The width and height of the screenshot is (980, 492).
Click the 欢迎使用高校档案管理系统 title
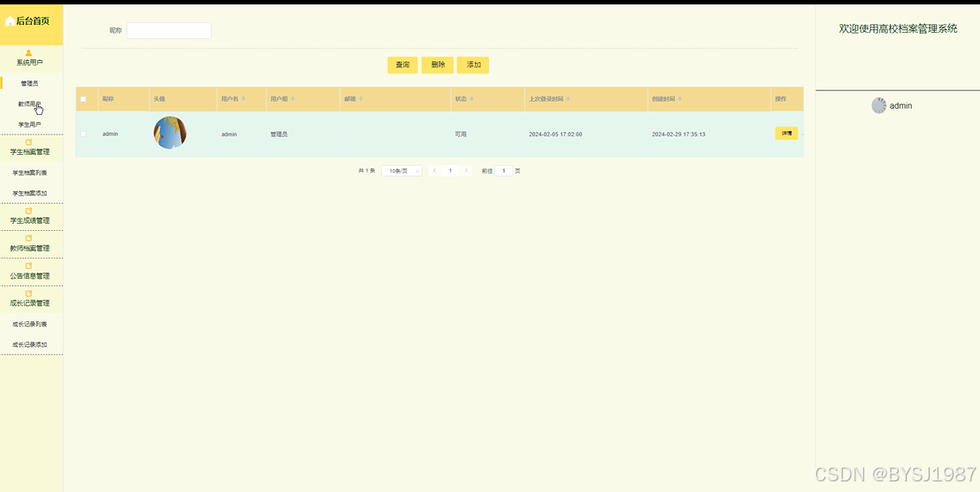[x=898, y=28]
